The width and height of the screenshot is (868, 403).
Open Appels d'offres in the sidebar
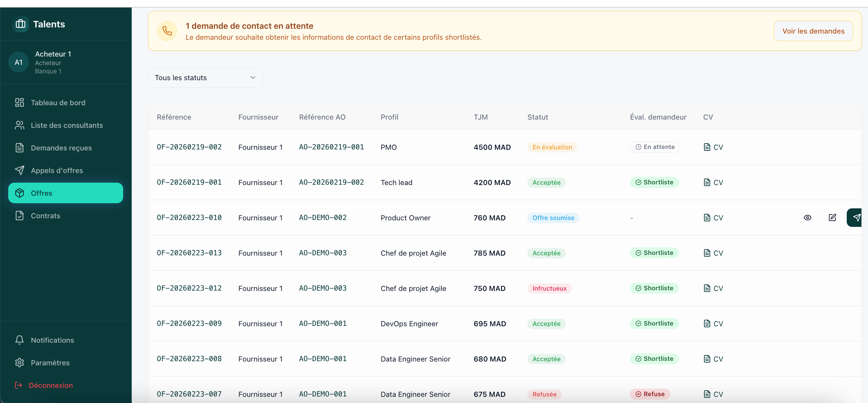pos(57,171)
